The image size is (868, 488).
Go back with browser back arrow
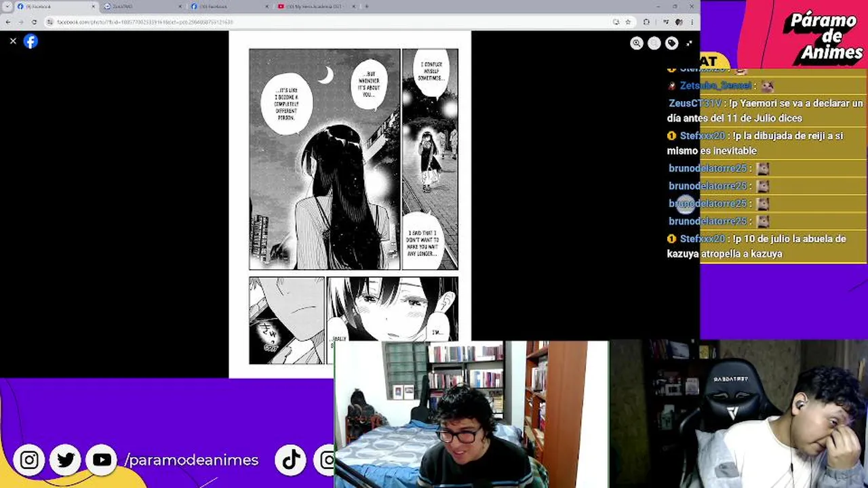point(7,22)
